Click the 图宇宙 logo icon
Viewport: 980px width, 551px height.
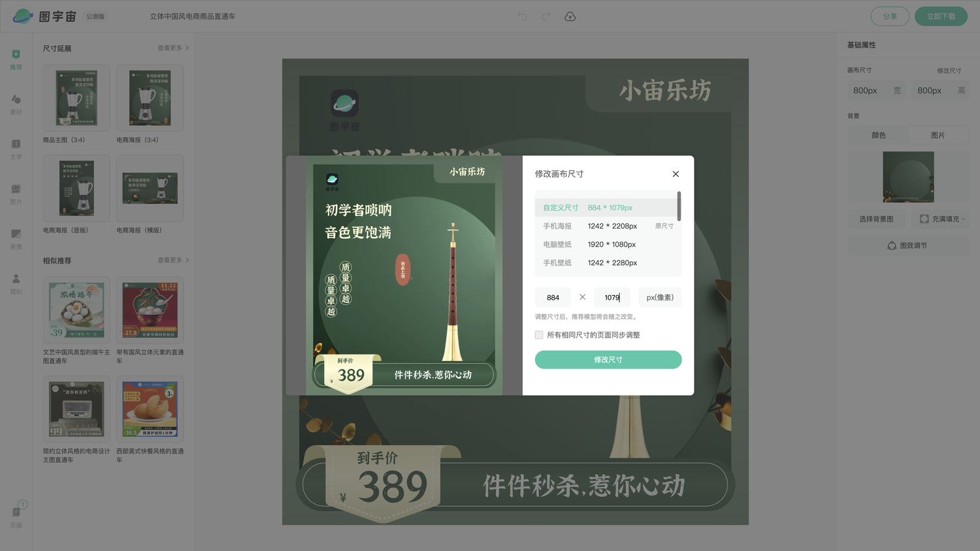[x=23, y=16]
